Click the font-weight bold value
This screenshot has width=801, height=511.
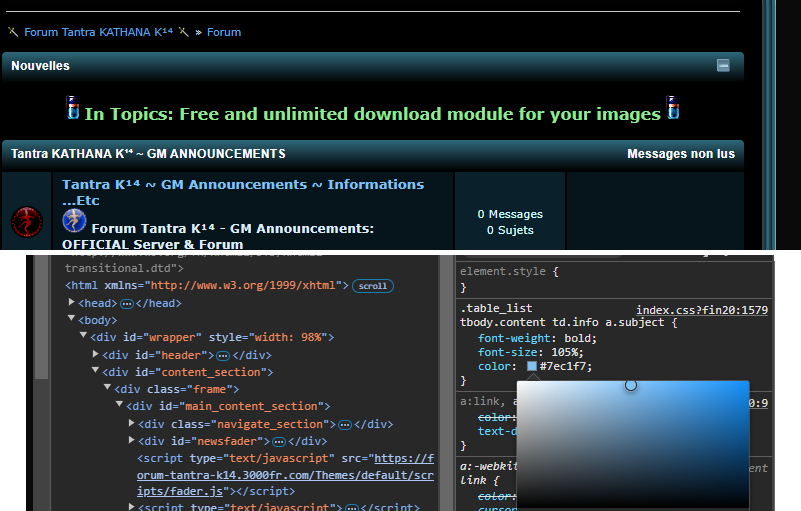tap(578, 338)
